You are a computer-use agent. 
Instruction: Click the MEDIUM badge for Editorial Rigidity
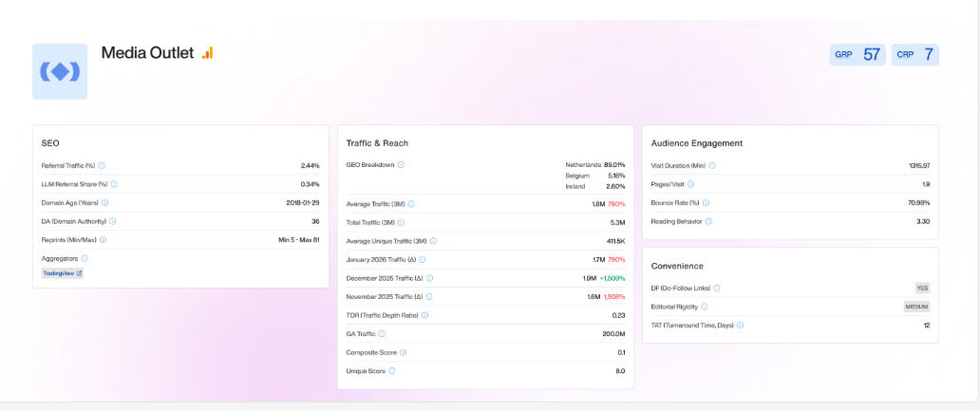tap(916, 307)
